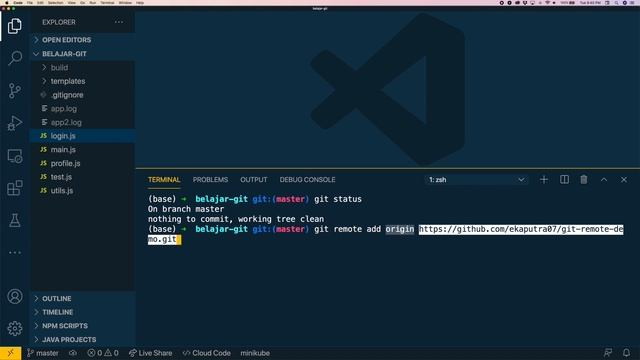Screen dimensions: 640x360
Task: Maximize the panel with the up chevron
Action: point(604,180)
